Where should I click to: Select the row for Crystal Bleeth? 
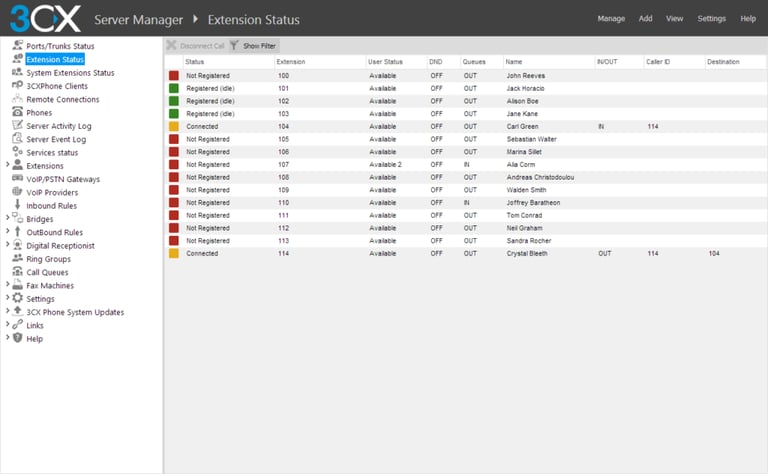point(465,253)
